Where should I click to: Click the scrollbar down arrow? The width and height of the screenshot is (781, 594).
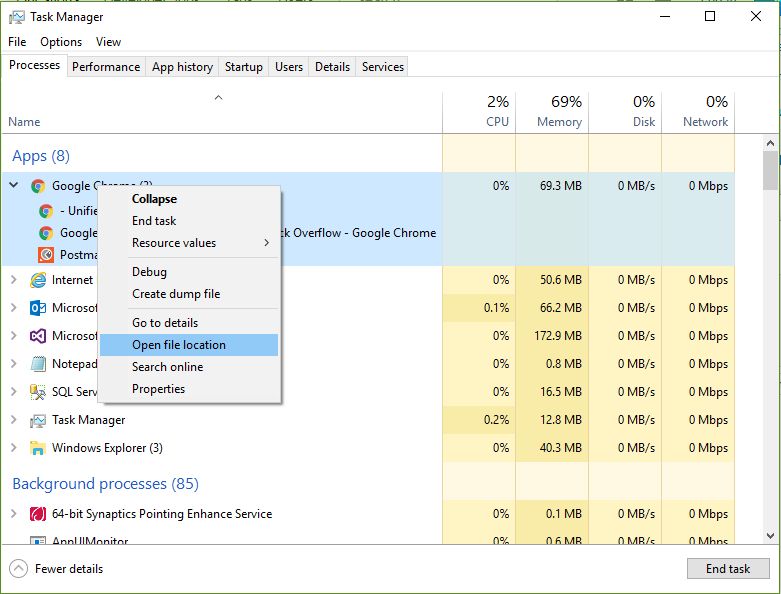point(770,536)
